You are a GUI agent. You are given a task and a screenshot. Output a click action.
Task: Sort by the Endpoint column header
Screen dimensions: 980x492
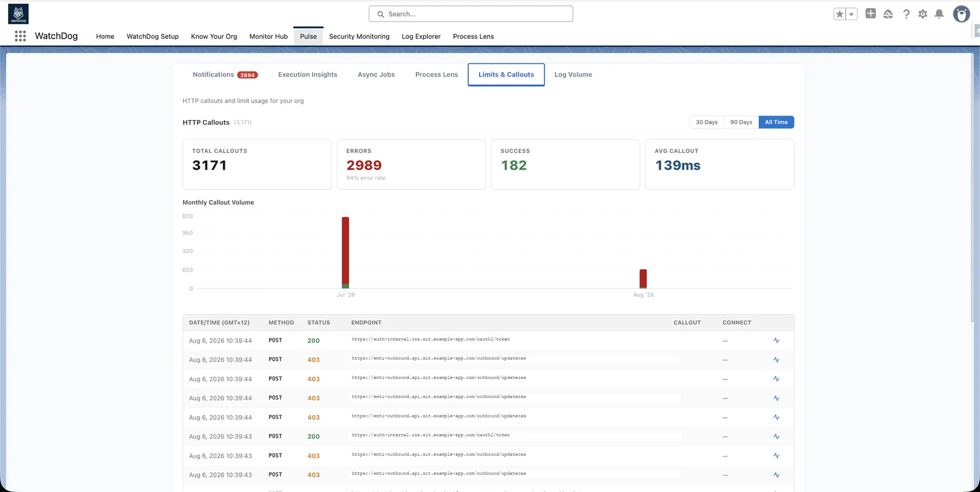click(366, 322)
